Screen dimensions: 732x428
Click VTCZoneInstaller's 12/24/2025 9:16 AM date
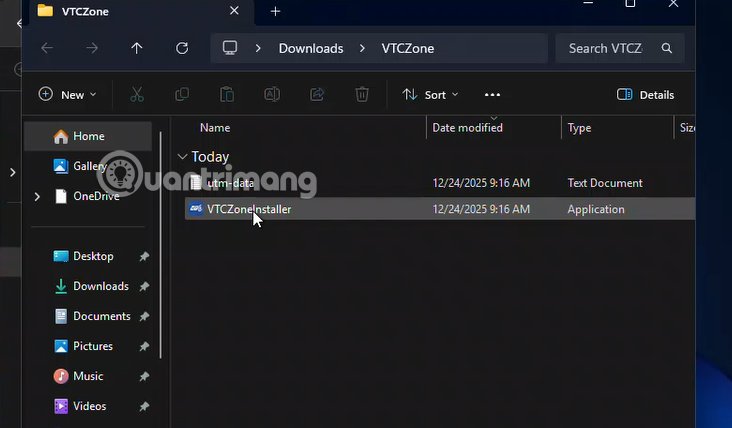[x=481, y=209]
